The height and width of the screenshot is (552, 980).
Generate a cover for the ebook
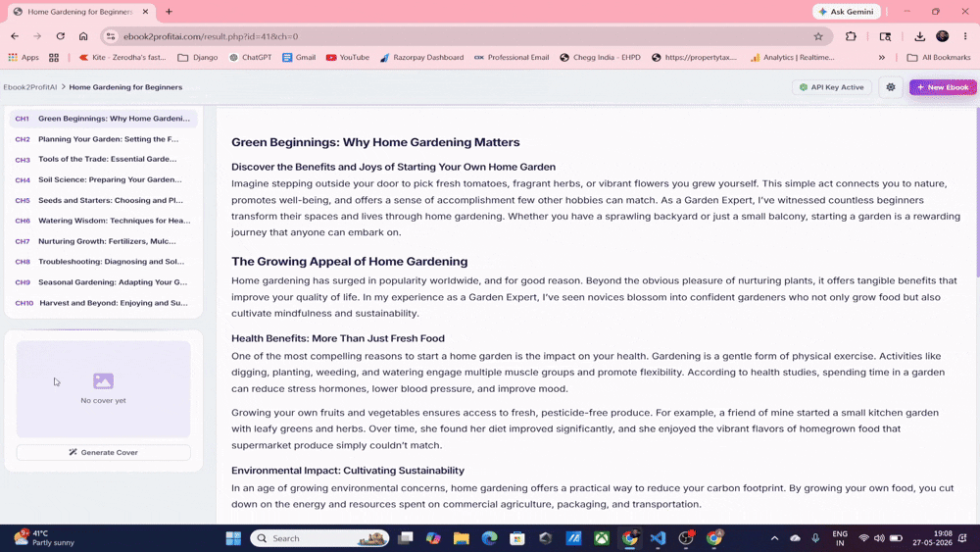103,452
